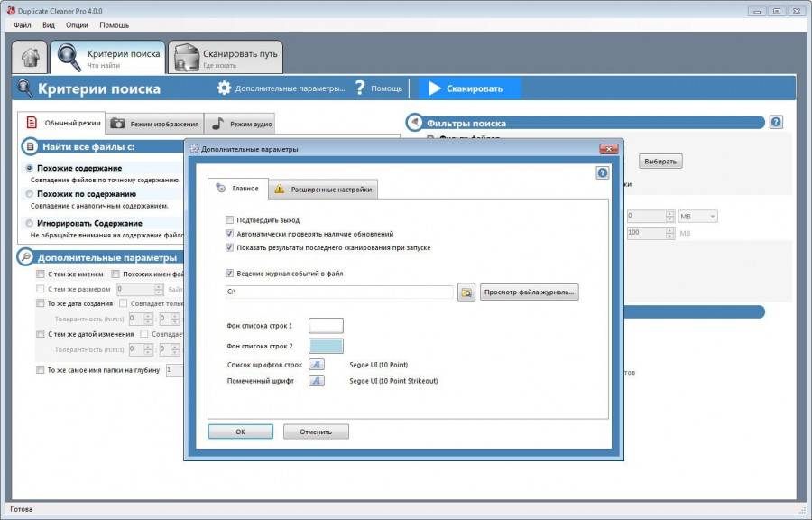This screenshot has height=520, width=812.
Task: Click the Помощь question mark icon
Action: pyautogui.click(x=360, y=88)
